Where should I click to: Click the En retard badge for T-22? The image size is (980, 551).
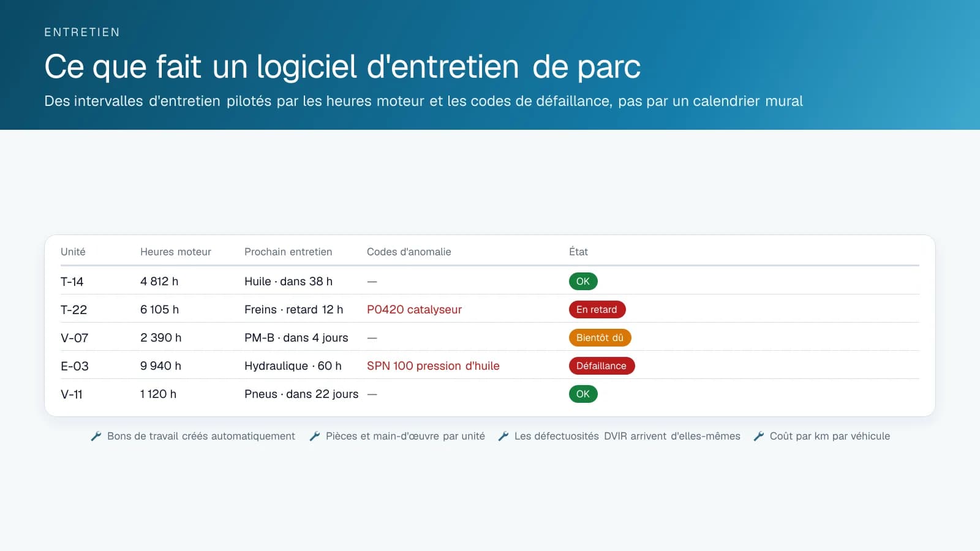click(x=597, y=310)
